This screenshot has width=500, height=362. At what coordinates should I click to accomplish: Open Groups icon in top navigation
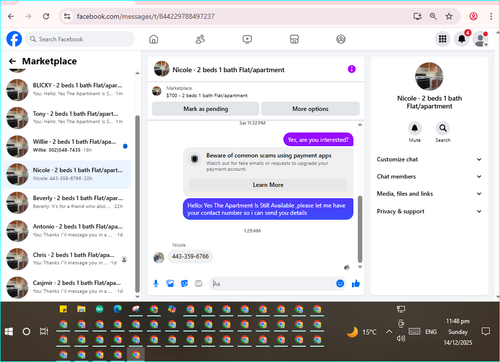coord(341,39)
